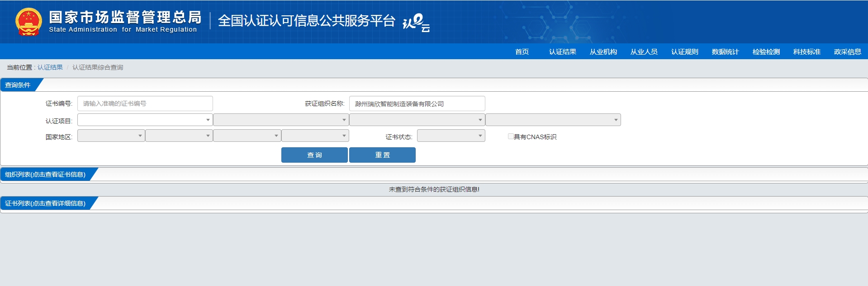
Task: Open the fourth 认证项目 dropdown
Action: point(553,120)
